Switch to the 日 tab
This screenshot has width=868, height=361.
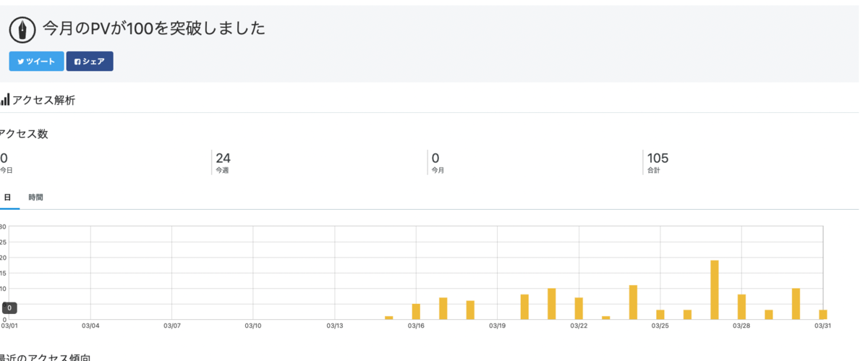coord(7,197)
